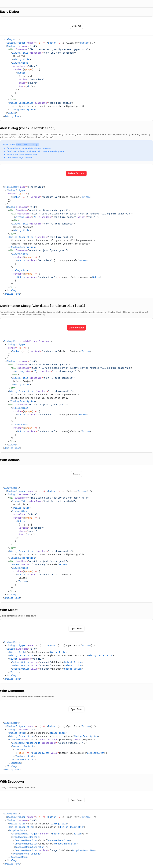The height and width of the screenshot is (868, 153).
Task: Click the Select.Option "US East" code line
Action: [x=47, y=662]
